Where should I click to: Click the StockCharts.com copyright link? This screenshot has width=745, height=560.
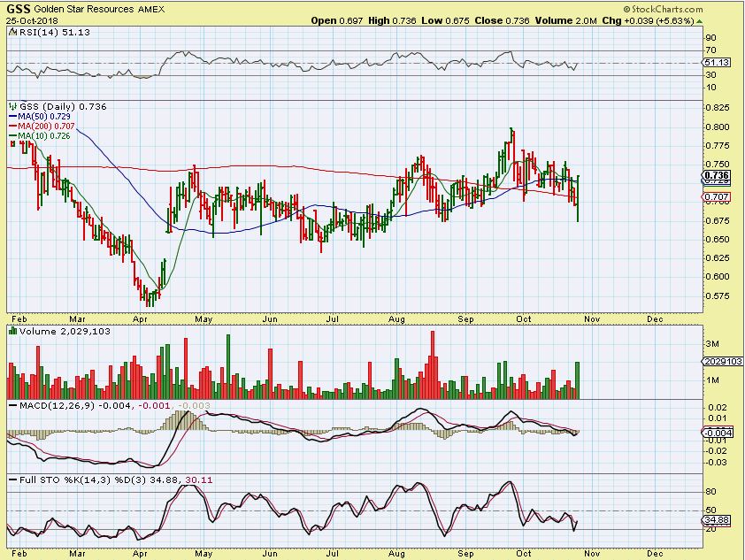pos(663,9)
